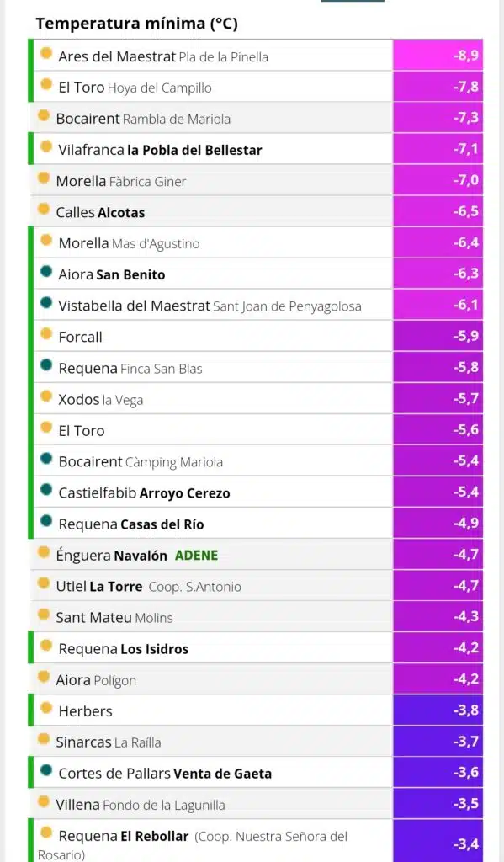Click the yellow dot beside Forcall
This screenshot has height=862, width=504.
47,333
